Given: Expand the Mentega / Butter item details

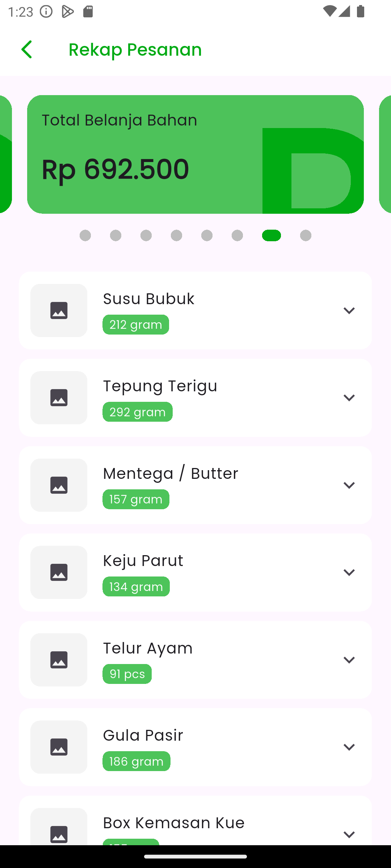Looking at the screenshot, I should [349, 485].
